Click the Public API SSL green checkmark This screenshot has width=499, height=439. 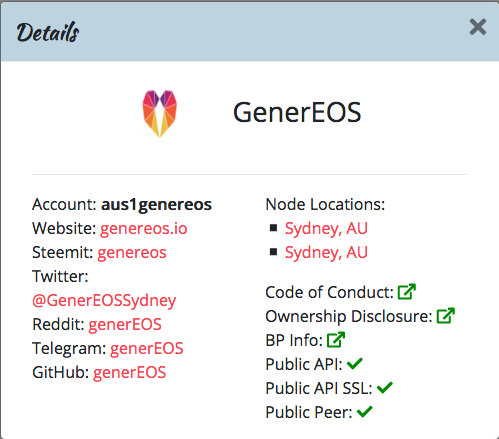(x=385, y=388)
